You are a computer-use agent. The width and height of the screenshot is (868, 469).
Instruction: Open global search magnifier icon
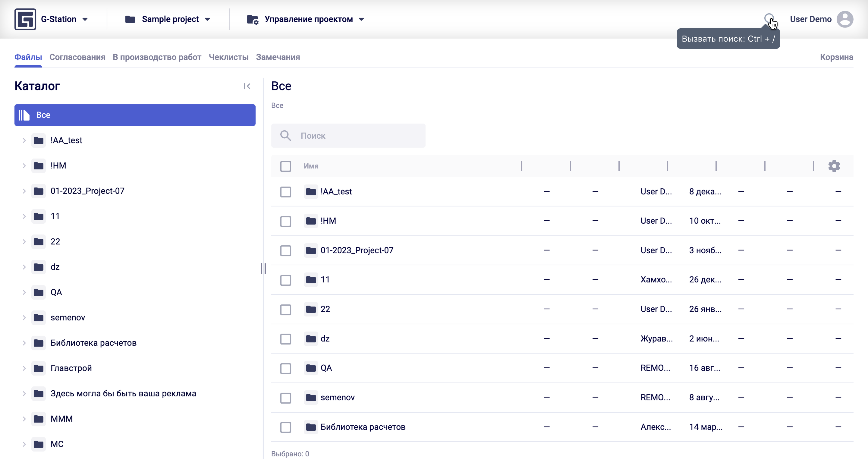tap(769, 18)
